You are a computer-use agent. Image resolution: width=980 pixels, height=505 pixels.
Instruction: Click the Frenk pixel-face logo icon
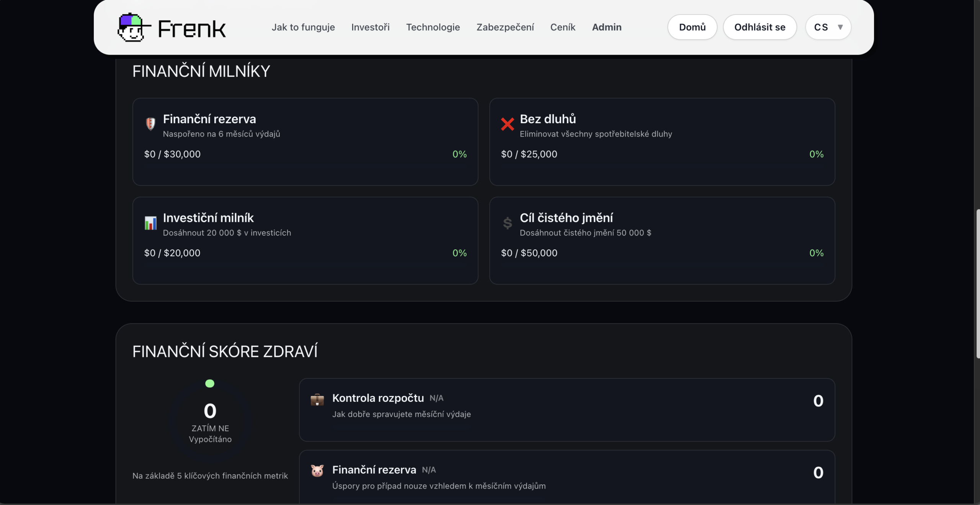pos(131,28)
